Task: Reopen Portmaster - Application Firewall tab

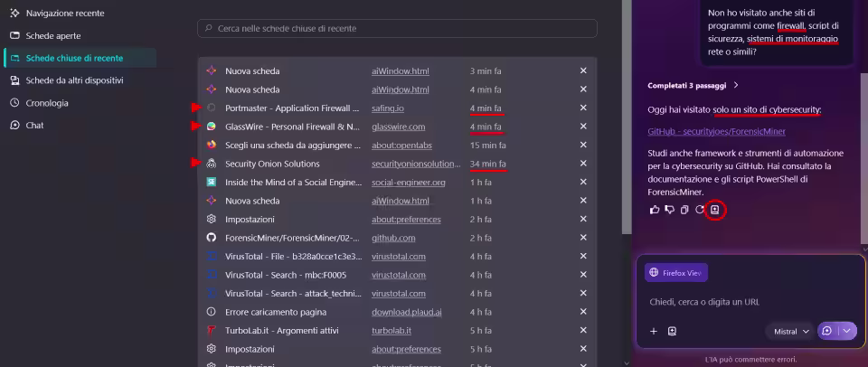Action: 292,108
